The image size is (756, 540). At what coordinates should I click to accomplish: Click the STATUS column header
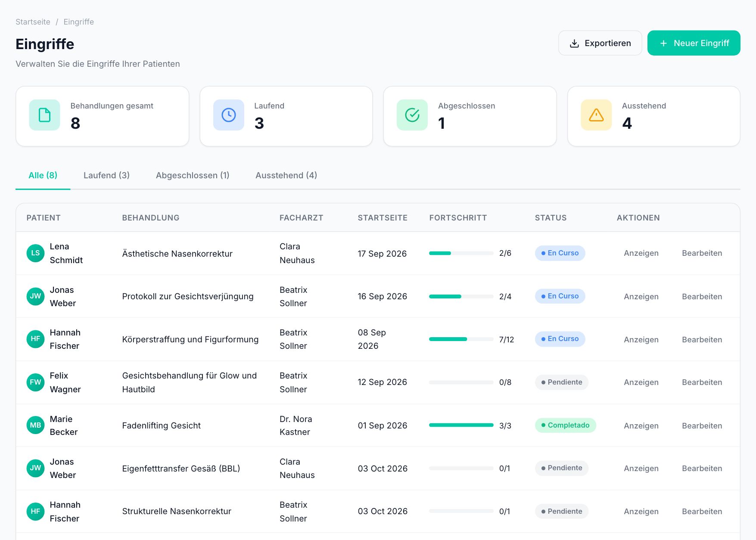pos(551,218)
